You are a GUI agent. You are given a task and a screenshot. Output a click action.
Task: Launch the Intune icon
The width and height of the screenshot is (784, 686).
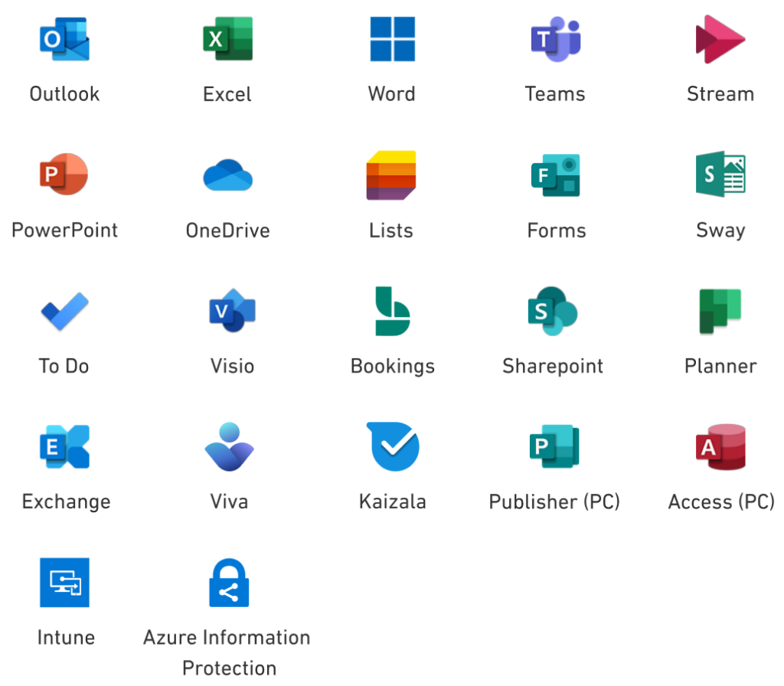(64, 583)
